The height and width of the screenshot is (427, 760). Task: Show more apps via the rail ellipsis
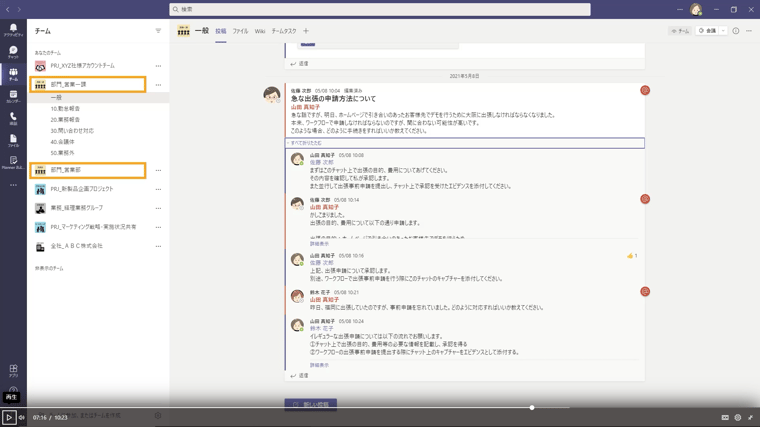(13, 185)
